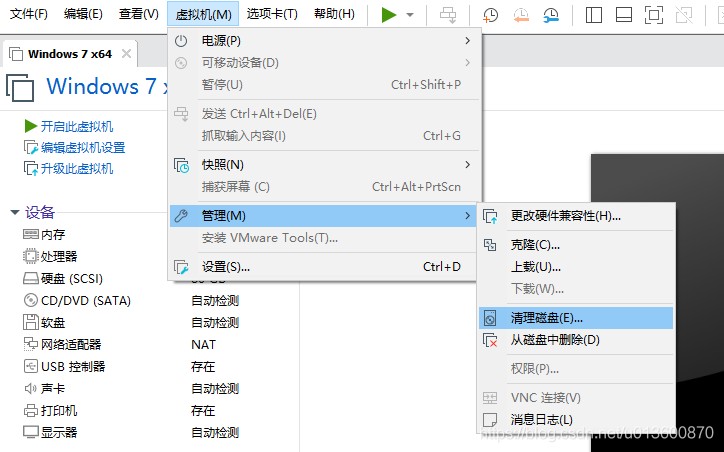This screenshot has height=452, width=724.
Task: Click the 自动检测 value for 声卡
Action: (215, 389)
